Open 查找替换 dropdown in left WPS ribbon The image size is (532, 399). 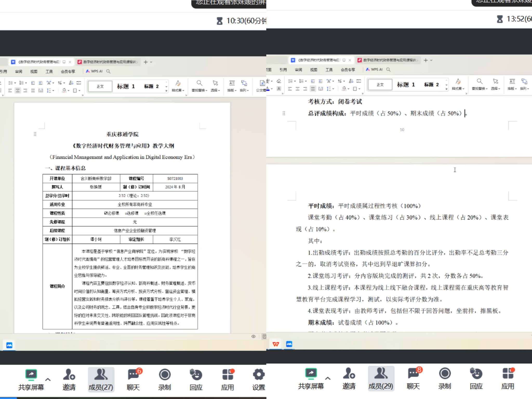pyautogui.click(x=199, y=86)
